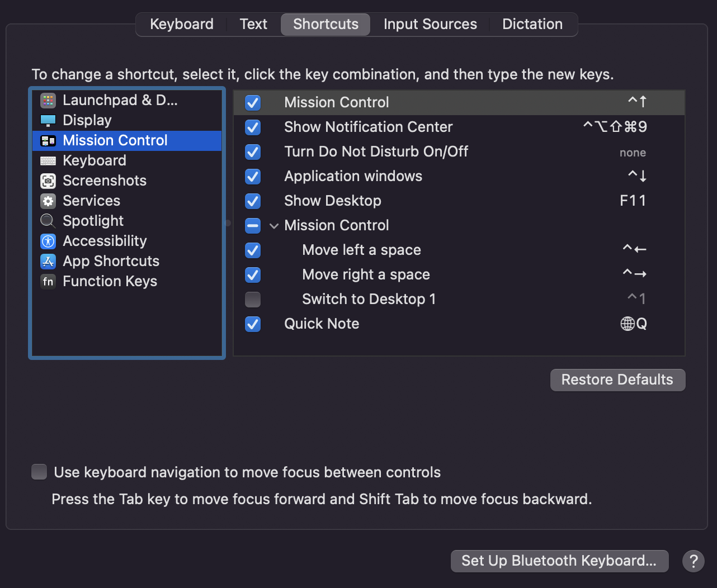717x588 pixels.
Task: Enable Switch to Desktop 1
Action: click(x=252, y=300)
